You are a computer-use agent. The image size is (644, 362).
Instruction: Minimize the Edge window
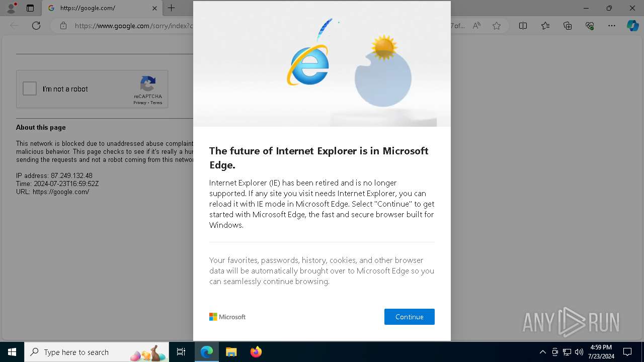tap(586, 8)
